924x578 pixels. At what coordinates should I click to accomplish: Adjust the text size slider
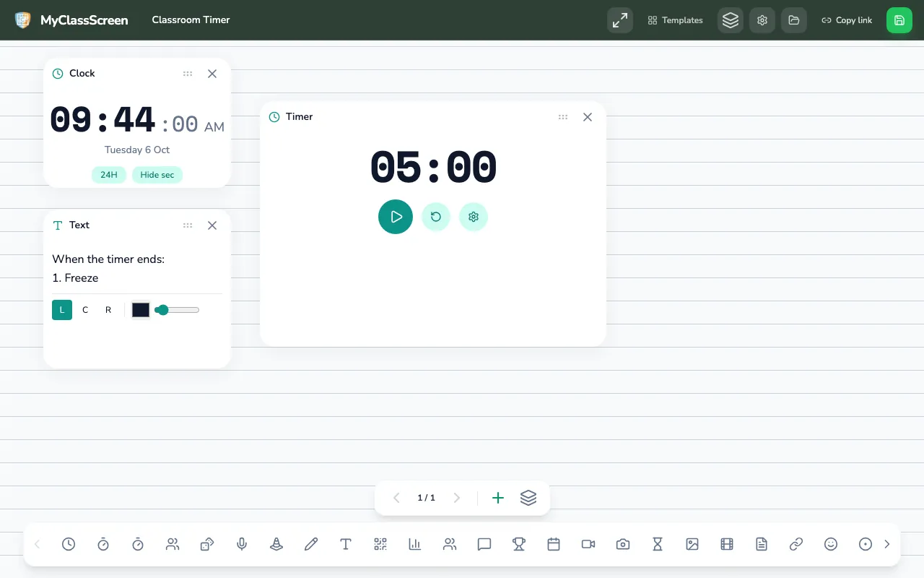[177, 310]
